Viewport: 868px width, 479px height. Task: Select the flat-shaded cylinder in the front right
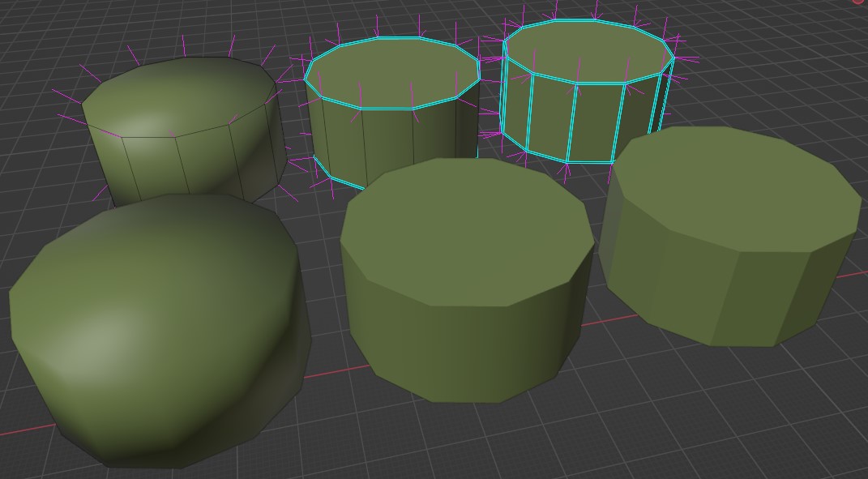[x=731, y=237]
